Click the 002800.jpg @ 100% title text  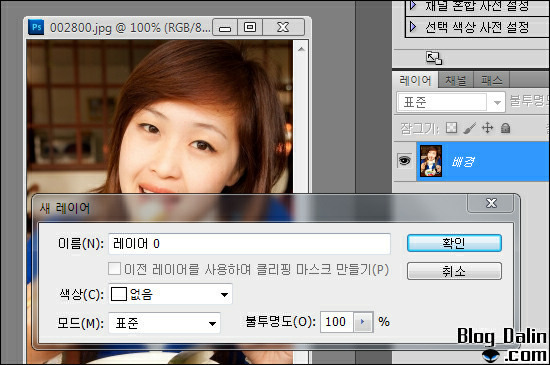pos(130,28)
